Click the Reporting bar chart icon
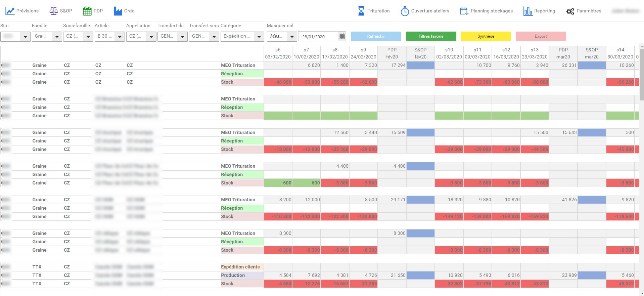Image resolution: width=644 pixels, height=296 pixels. (527, 11)
